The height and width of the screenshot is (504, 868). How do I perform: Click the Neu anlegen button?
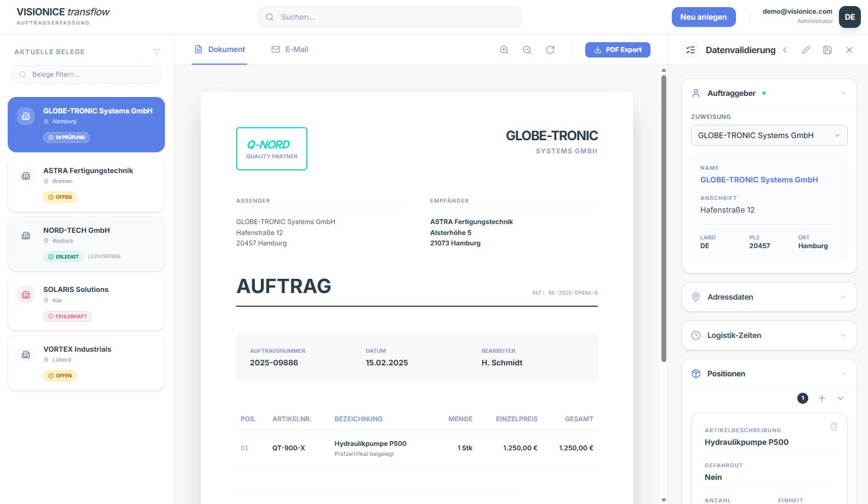703,17
